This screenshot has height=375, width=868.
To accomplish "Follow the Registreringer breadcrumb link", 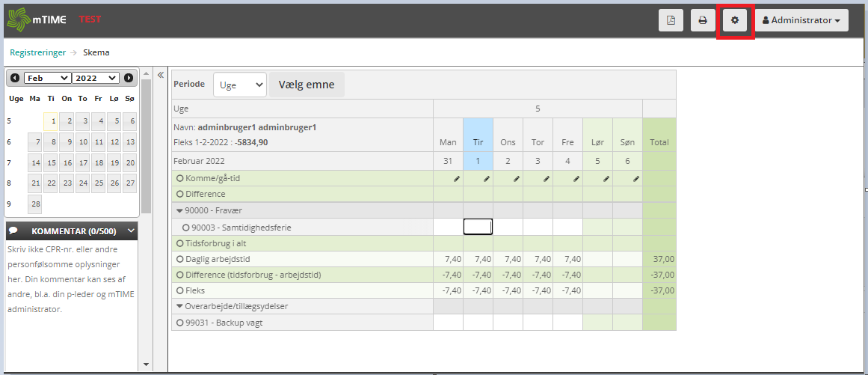I will tap(37, 52).
